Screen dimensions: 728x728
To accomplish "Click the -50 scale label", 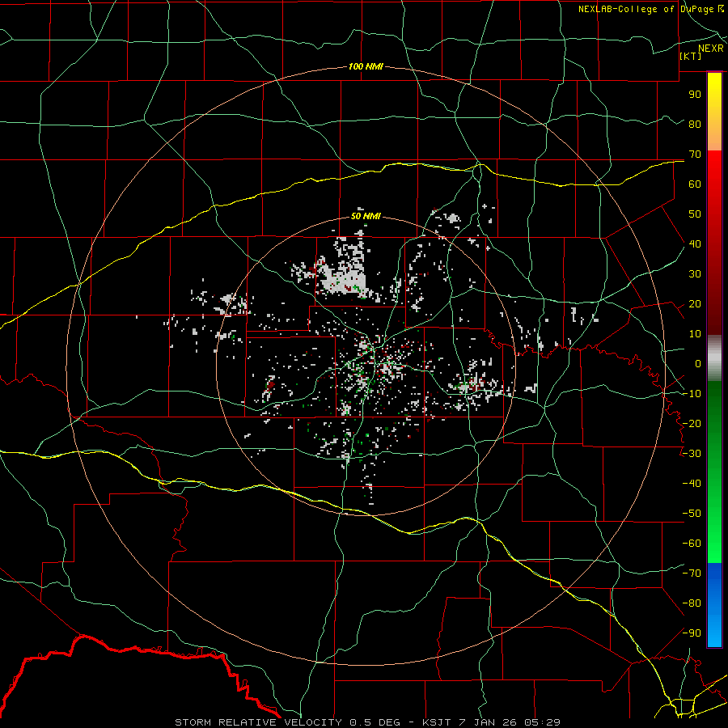I will (692, 514).
